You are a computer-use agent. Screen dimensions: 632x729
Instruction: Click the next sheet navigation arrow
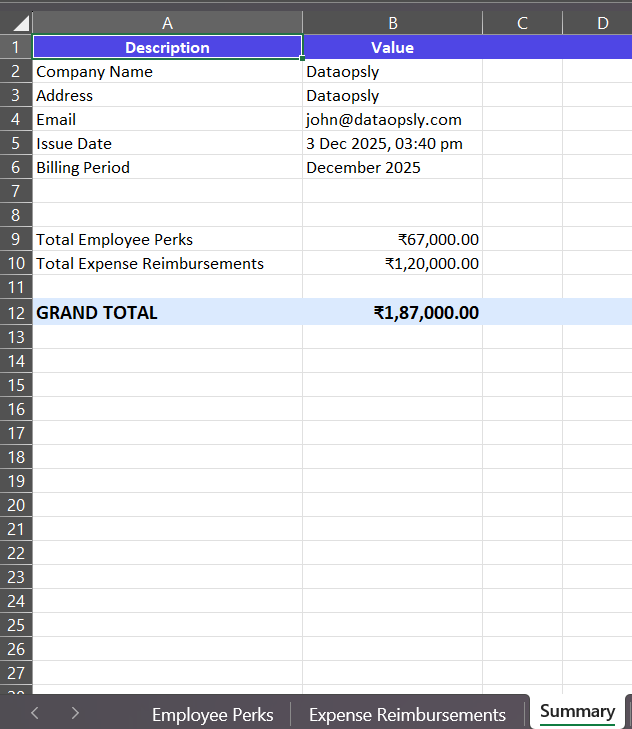click(x=75, y=713)
